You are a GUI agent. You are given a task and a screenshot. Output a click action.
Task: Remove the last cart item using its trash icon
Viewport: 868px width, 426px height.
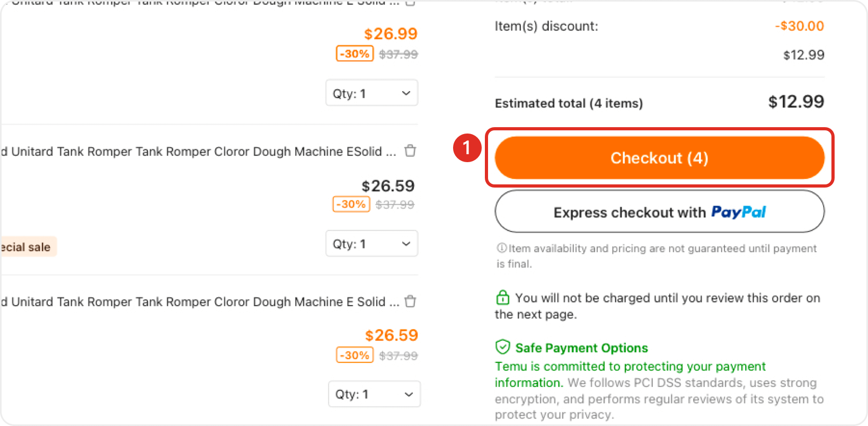pos(410,301)
